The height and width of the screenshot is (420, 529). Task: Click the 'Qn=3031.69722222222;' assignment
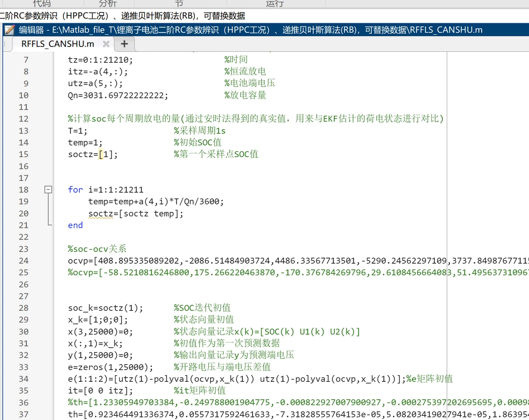click(x=118, y=95)
